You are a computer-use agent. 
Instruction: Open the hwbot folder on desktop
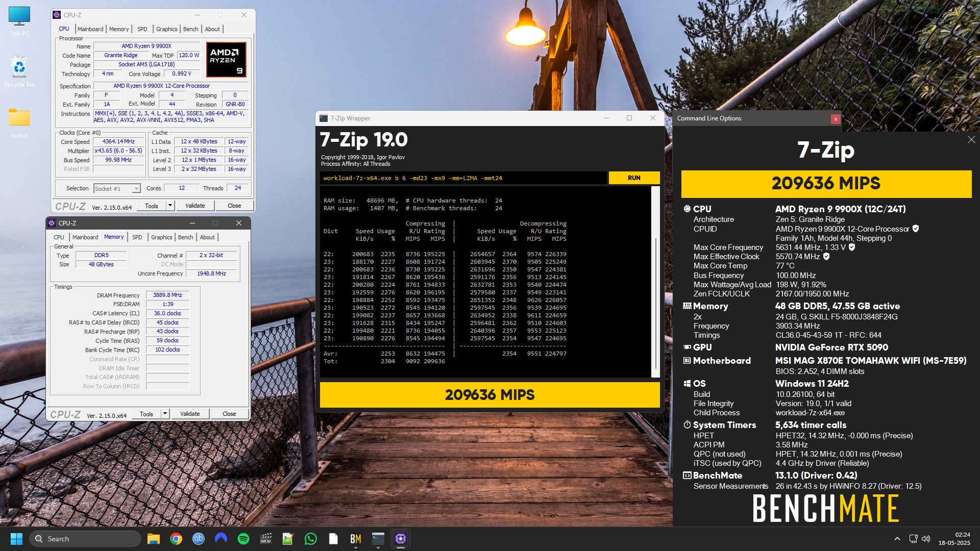point(19,123)
